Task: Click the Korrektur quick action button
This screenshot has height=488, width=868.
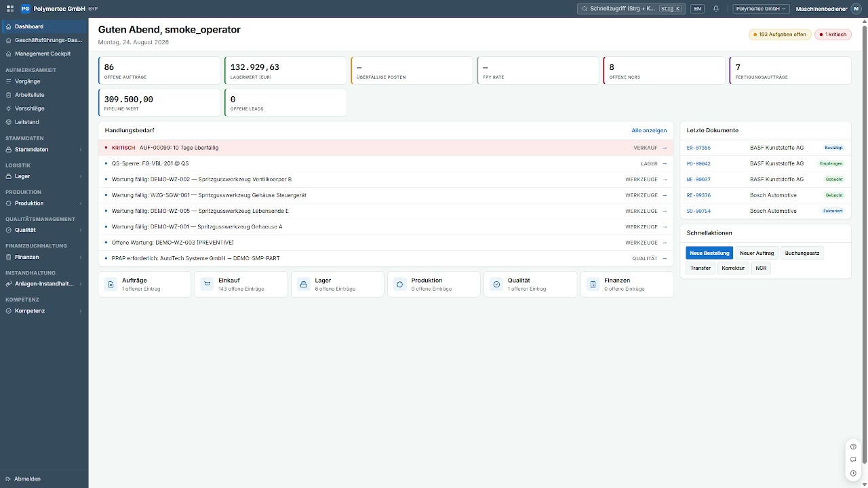Action: [733, 268]
